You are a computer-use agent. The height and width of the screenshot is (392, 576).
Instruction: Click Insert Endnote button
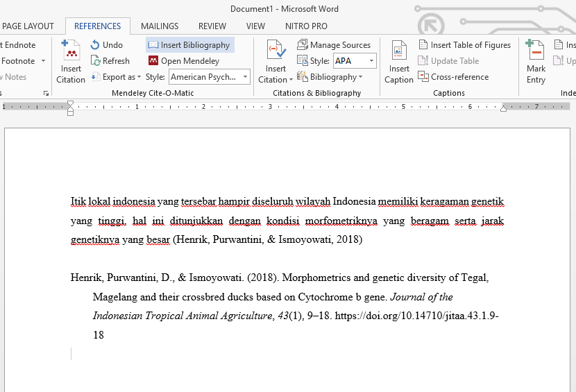point(18,45)
